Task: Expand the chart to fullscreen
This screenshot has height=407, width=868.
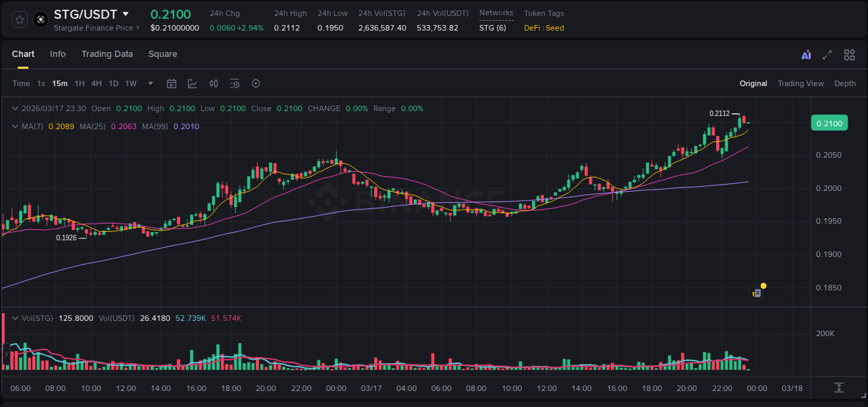Action: click(826, 54)
